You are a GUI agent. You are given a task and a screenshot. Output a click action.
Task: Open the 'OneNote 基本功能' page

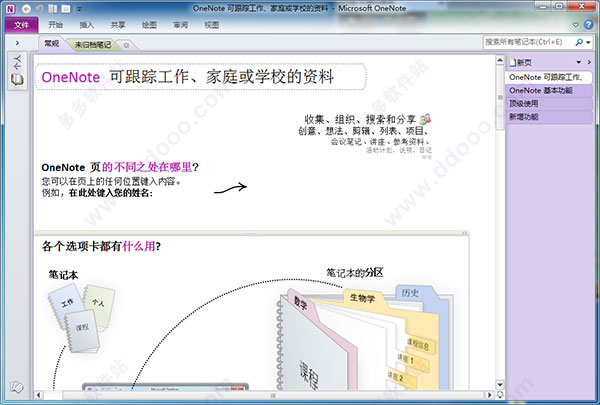click(x=548, y=91)
